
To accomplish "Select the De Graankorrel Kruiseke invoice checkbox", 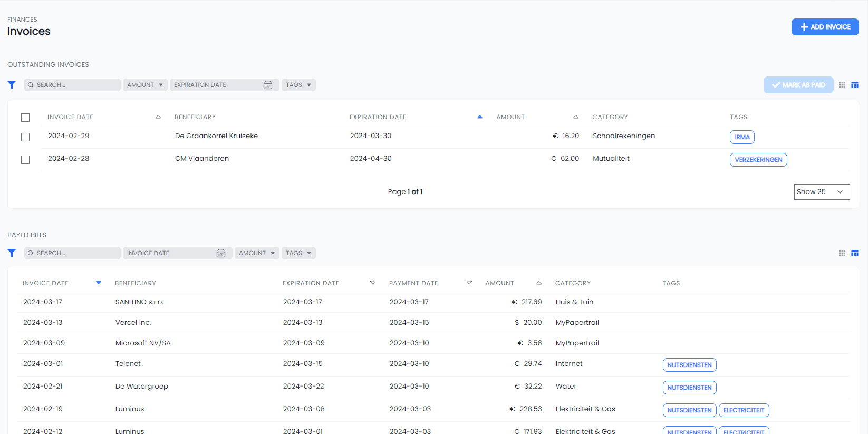I will pos(25,137).
